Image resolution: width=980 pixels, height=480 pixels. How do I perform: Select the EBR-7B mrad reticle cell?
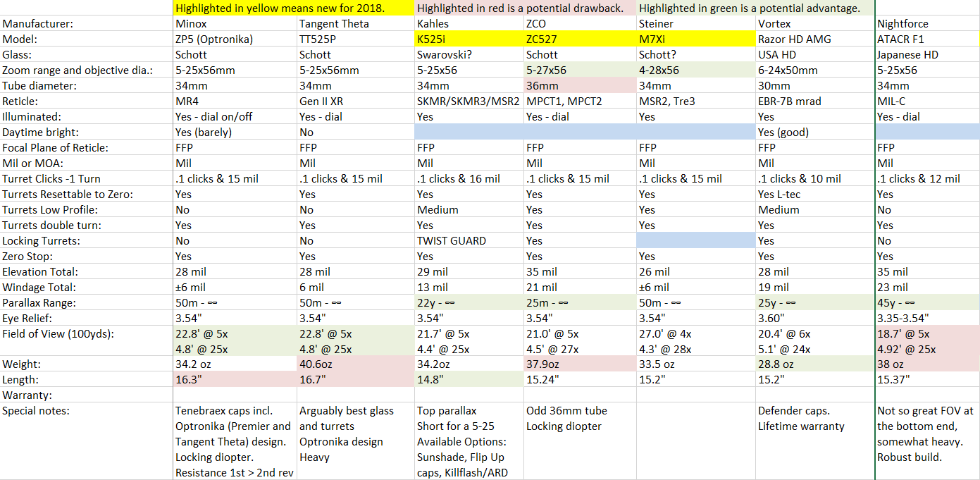789,101
